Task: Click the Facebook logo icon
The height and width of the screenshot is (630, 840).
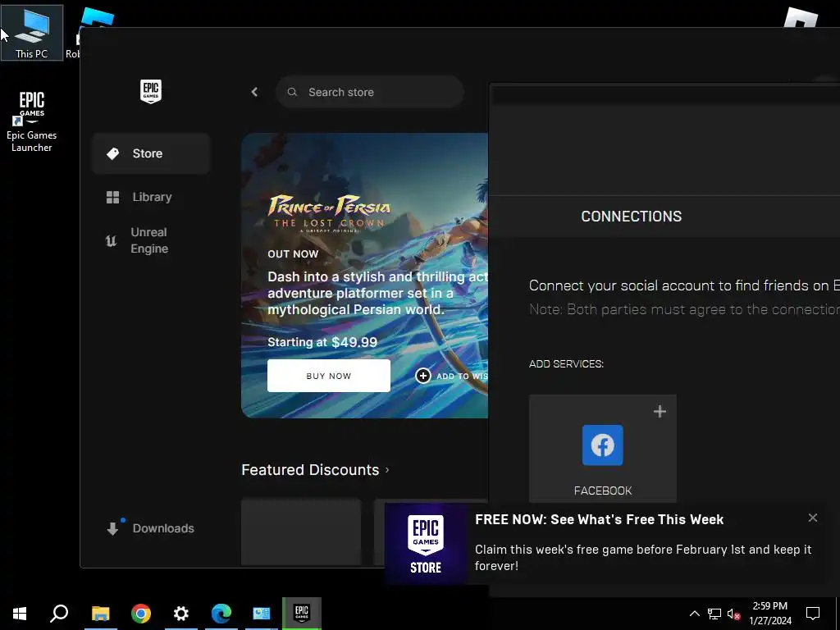Action: pos(603,445)
